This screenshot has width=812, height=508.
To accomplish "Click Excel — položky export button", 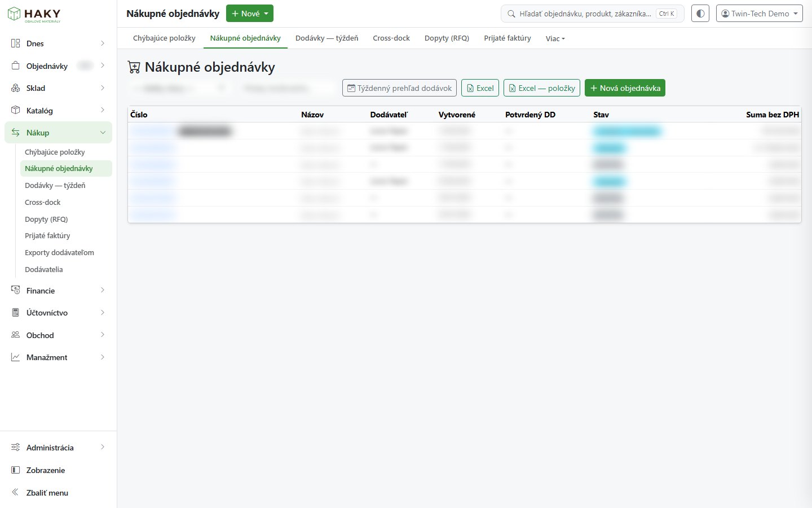I will coord(541,88).
